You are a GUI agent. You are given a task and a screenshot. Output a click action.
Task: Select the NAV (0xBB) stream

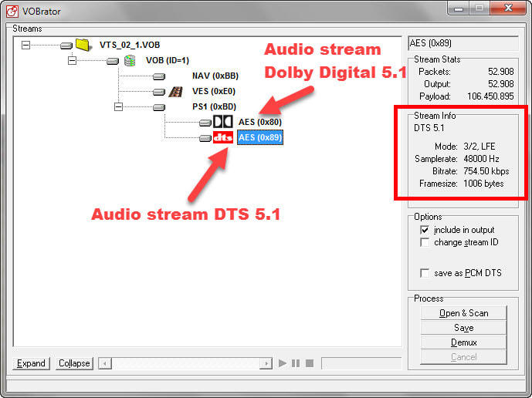[215, 76]
